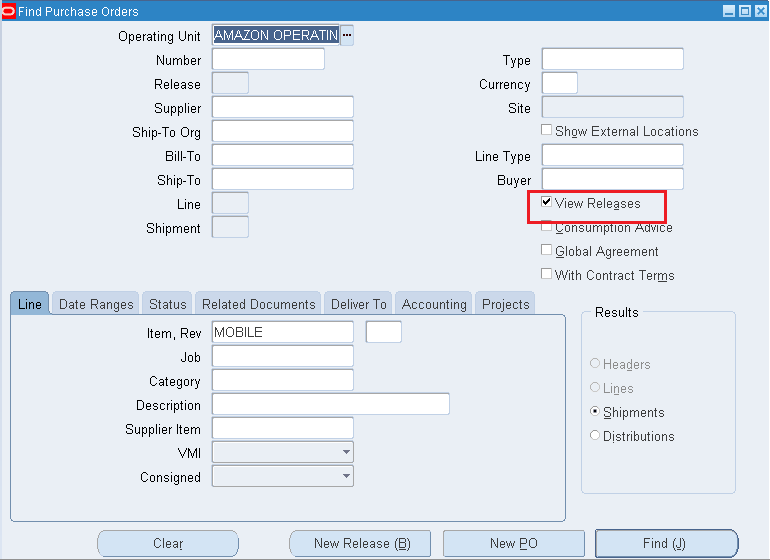Screen dimensions: 770x560
Task: Close the Find Purchase Orders window
Action: [761, 11]
